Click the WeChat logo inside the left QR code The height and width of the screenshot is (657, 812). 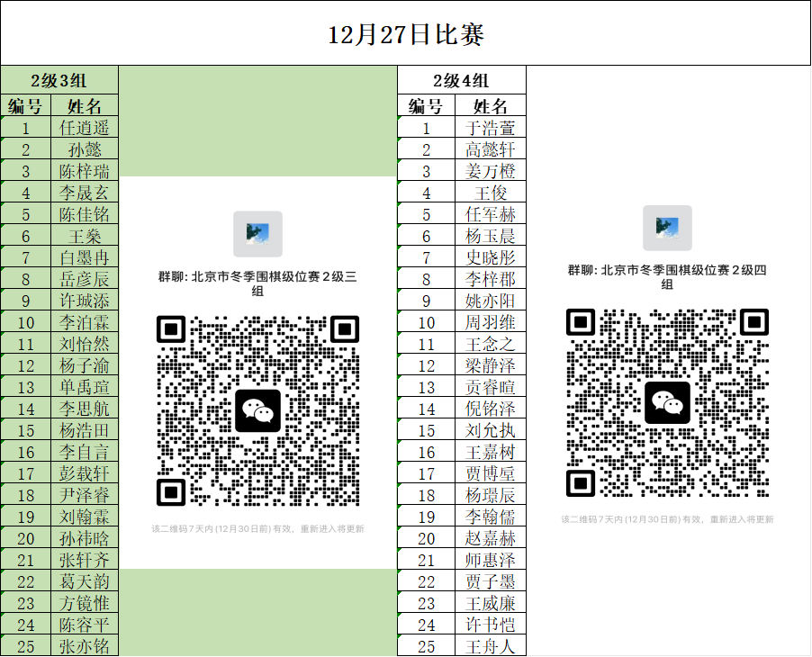click(x=257, y=411)
